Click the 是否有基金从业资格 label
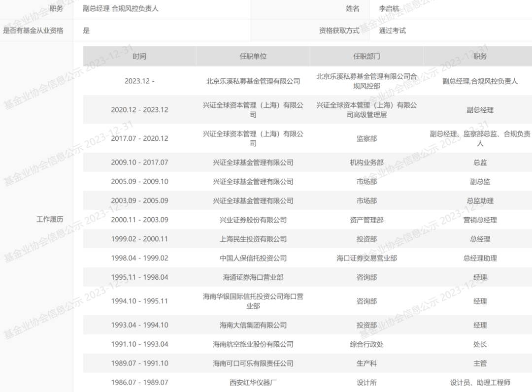 coord(33,31)
